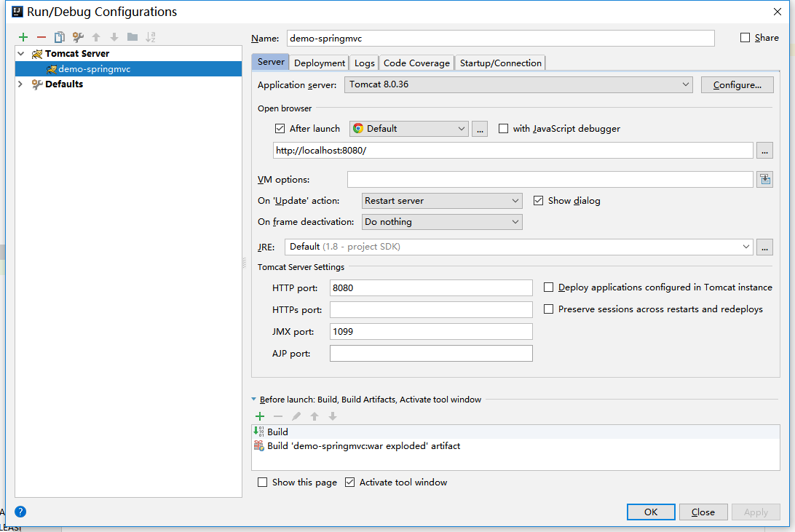This screenshot has width=795, height=532.
Task: Enable Show this page checkbox
Action: pyautogui.click(x=262, y=483)
